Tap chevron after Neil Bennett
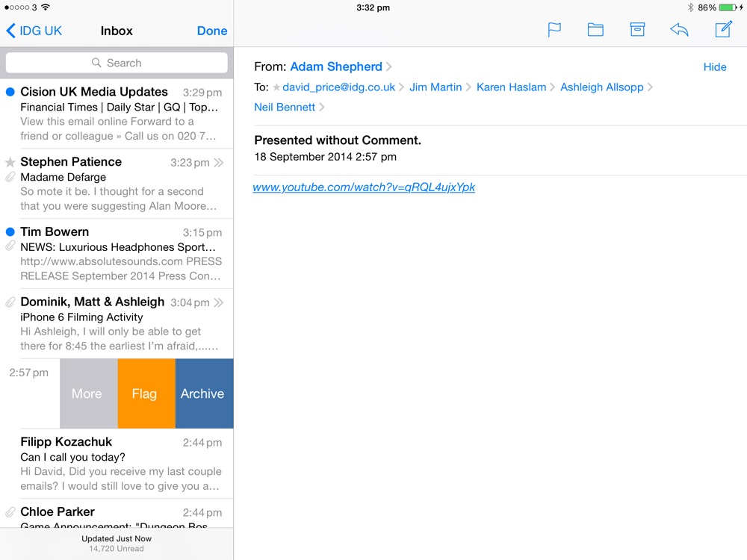 pos(322,107)
